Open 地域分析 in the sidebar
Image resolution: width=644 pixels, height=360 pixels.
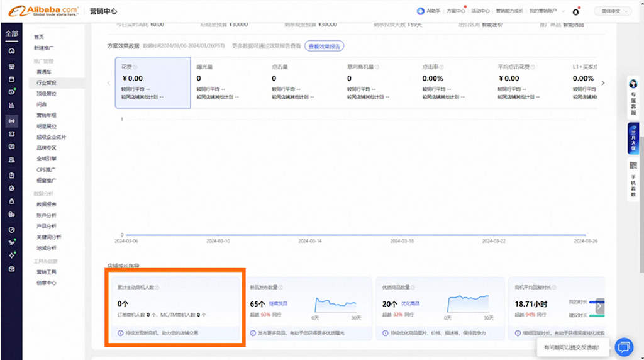coord(47,248)
